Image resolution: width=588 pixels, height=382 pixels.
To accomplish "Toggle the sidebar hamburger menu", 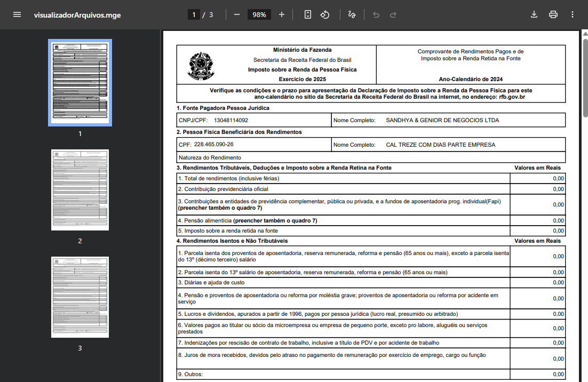I will (x=17, y=14).
